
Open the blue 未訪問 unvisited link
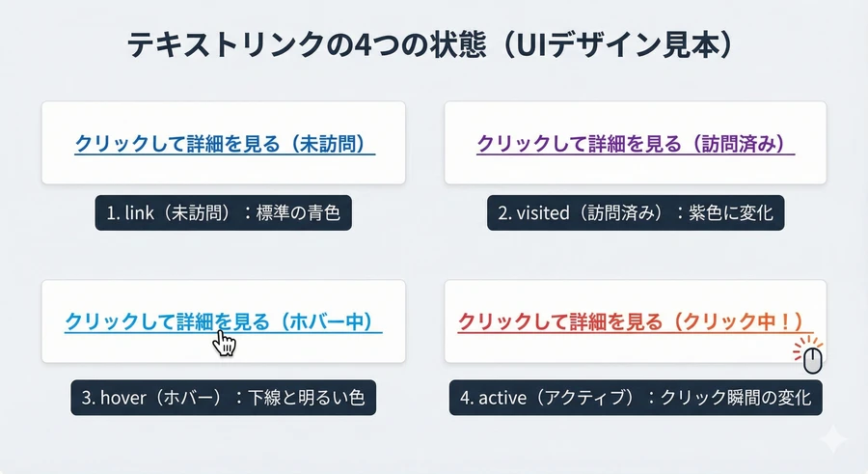pyautogui.click(x=224, y=144)
